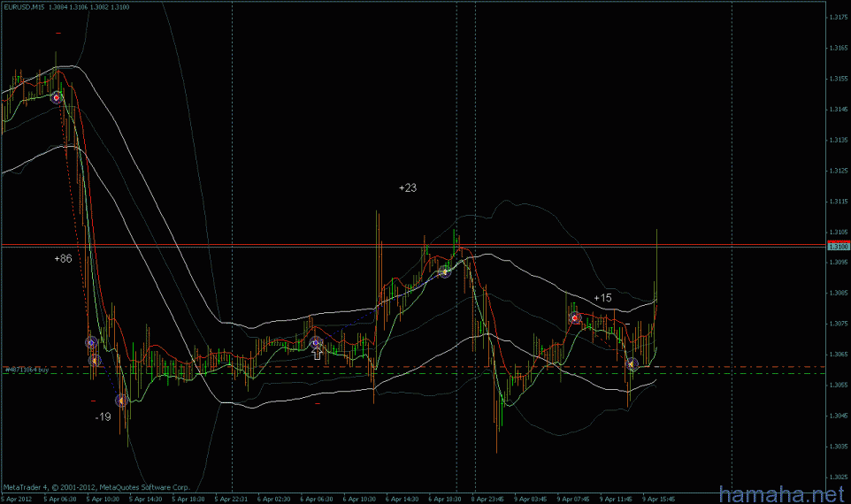Click the MetaTrader 4 copyright text

64,486
